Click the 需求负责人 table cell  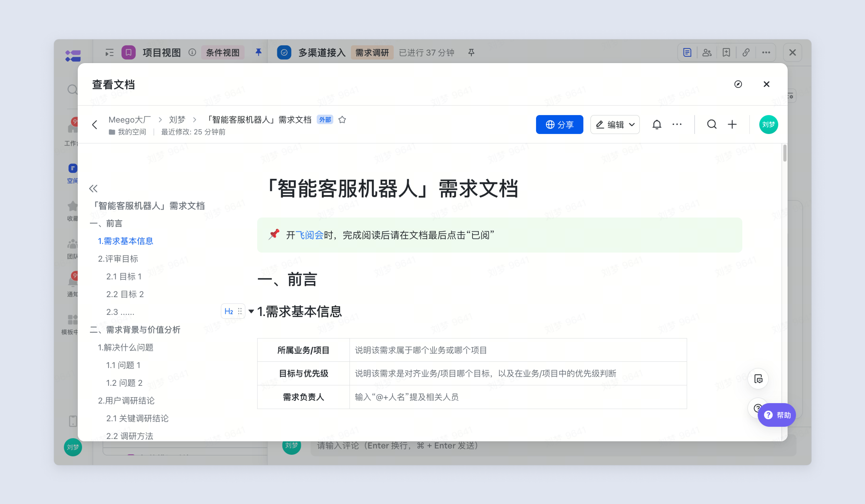tap(304, 397)
